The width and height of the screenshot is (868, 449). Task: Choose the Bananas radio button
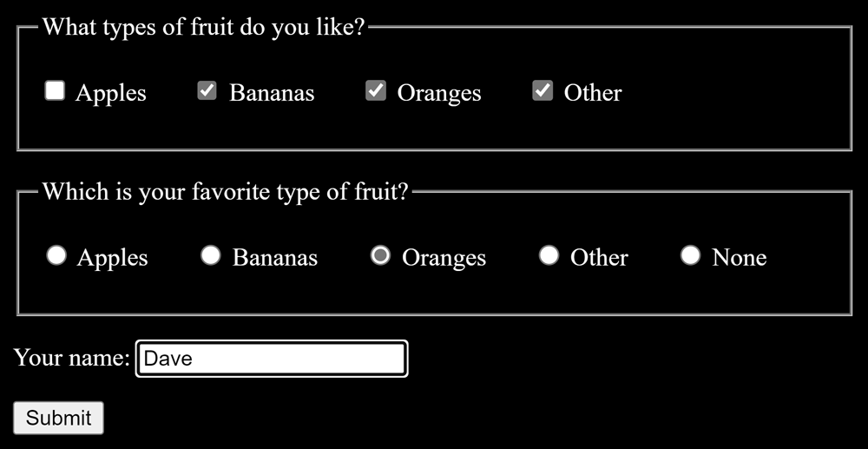point(211,255)
